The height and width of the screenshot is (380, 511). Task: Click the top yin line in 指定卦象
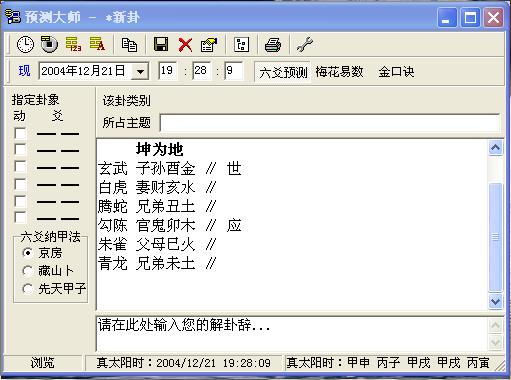click(x=58, y=134)
